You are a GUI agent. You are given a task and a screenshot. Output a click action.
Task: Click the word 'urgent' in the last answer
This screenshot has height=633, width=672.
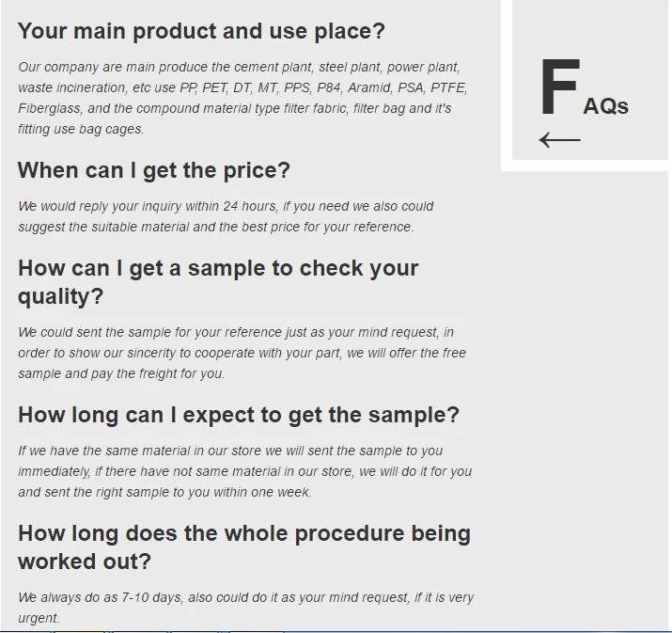coord(38,618)
